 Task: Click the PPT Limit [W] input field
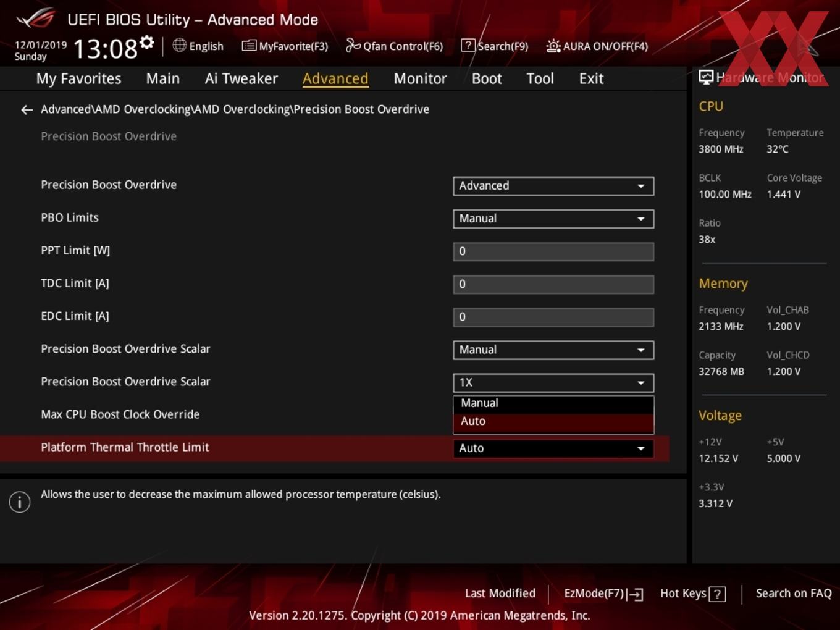[553, 251]
